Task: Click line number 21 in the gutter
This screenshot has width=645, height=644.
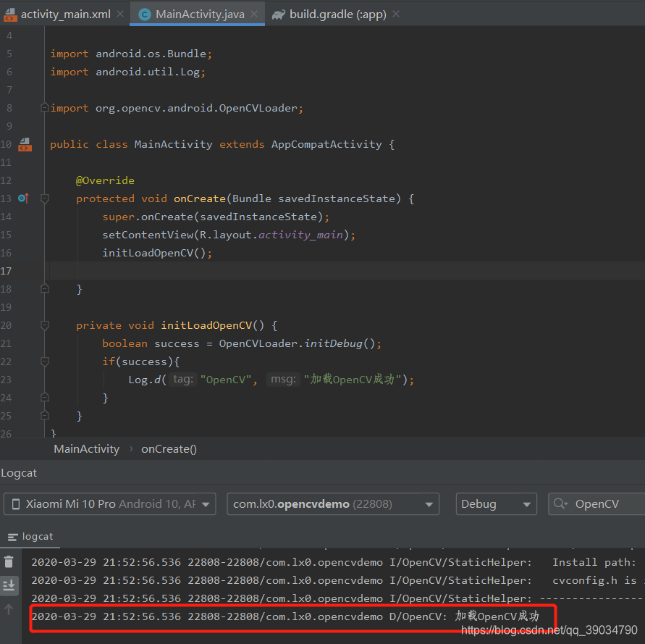Action: (x=7, y=344)
